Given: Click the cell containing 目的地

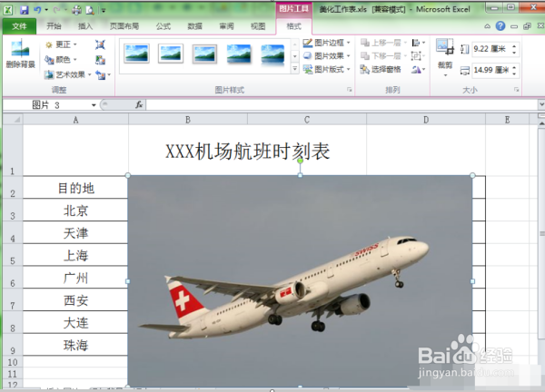Looking at the screenshot, I should [x=75, y=188].
